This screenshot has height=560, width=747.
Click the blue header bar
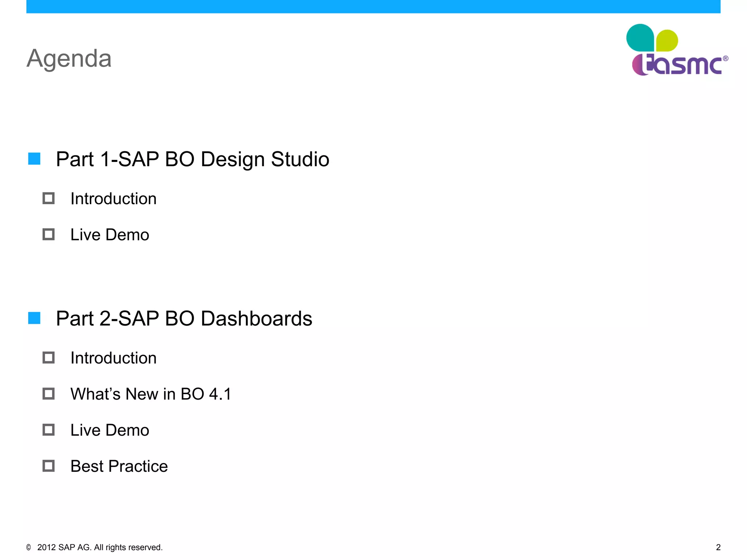(x=373, y=7)
